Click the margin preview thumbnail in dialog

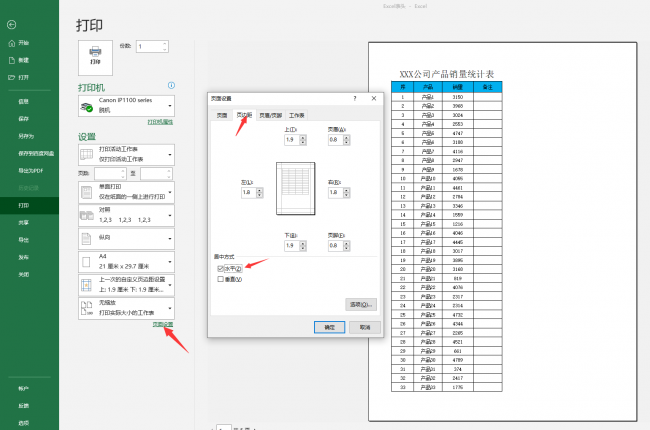pos(296,189)
